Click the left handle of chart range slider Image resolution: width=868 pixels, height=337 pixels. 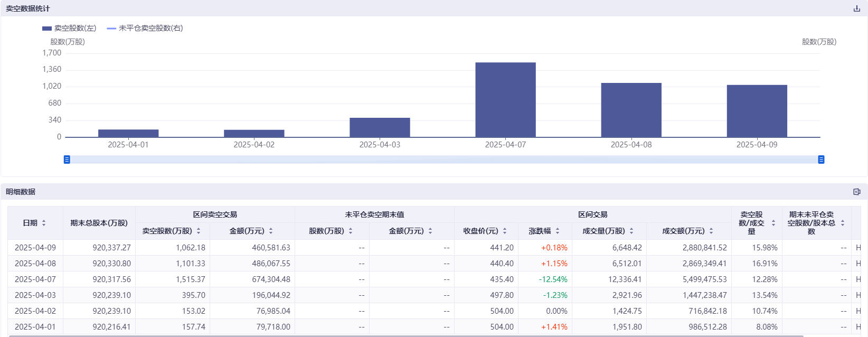pos(67,160)
